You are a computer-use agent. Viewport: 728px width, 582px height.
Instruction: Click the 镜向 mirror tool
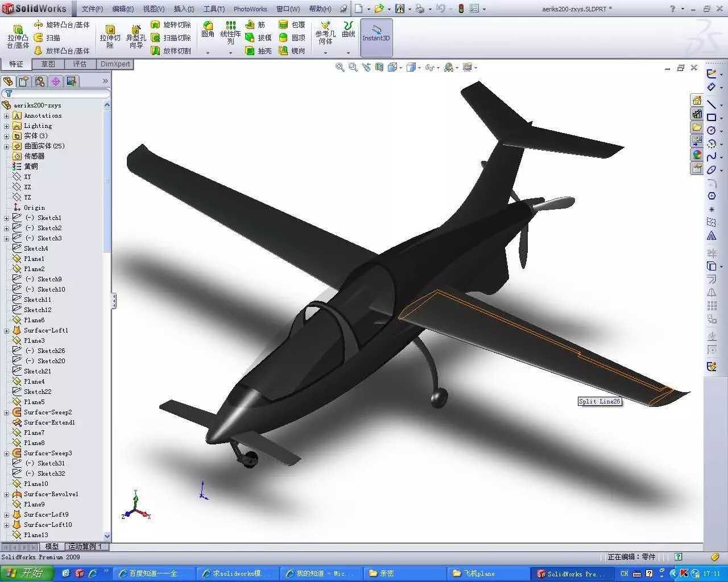[x=292, y=51]
